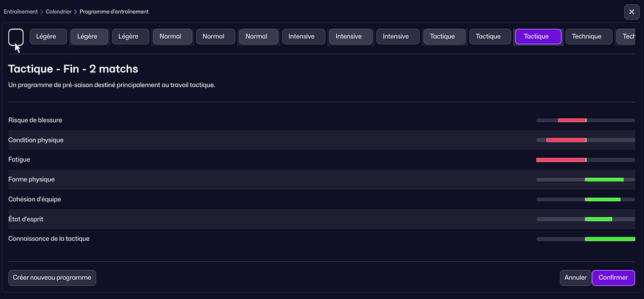644x299 pixels.
Task: Click the Risque de blessure bar
Action: (585, 120)
